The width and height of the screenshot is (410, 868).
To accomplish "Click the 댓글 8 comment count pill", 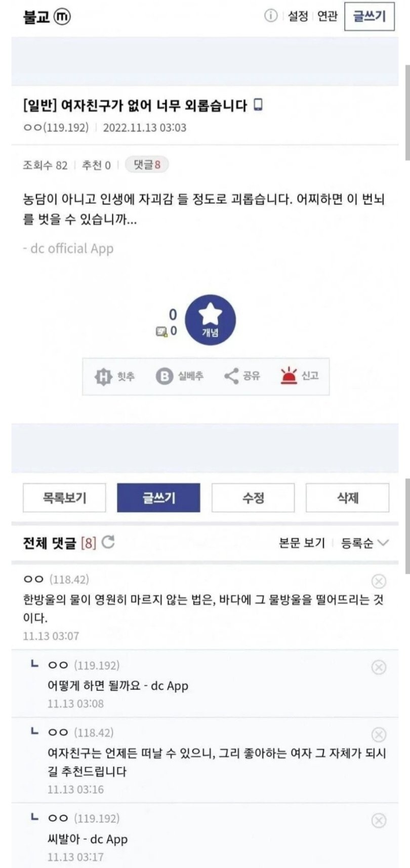I will (147, 165).
